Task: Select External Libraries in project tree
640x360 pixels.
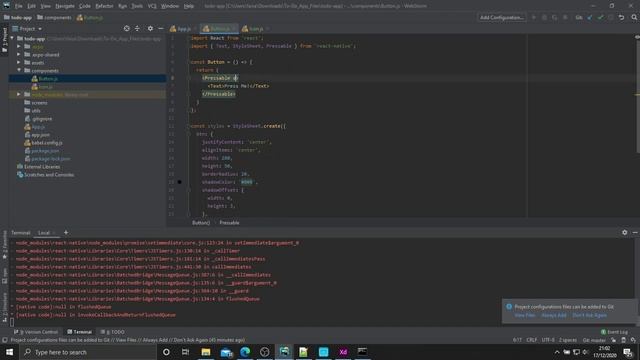Action: [x=42, y=167]
